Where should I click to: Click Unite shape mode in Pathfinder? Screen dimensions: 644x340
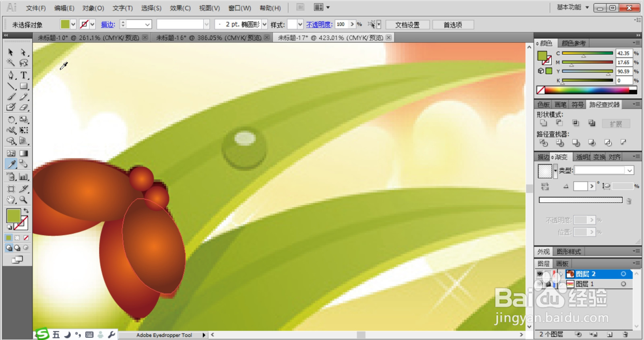click(543, 123)
